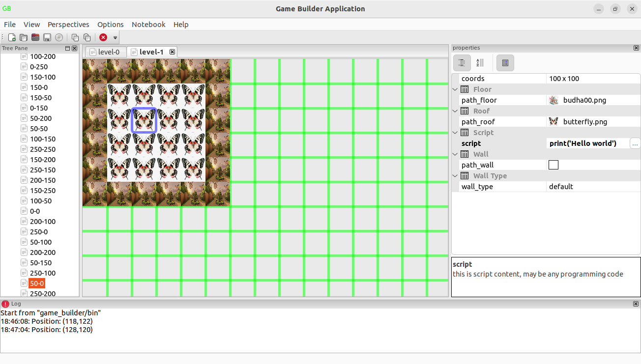Collapse the Wall property category
The image size is (641, 364).
455,154
